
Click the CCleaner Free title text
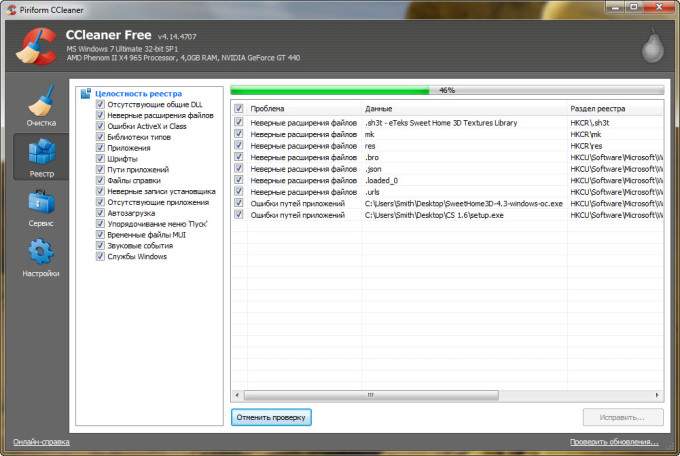click(x=108, y=35)
